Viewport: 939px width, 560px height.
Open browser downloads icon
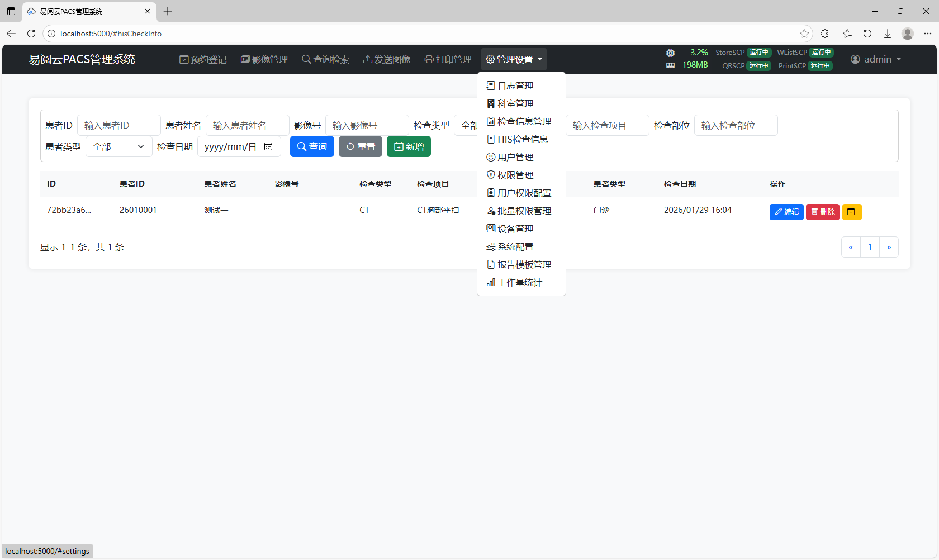(887, 34)
